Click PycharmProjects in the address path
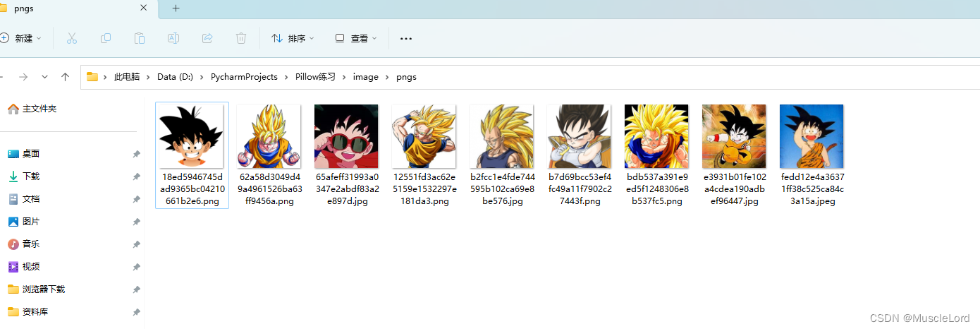Screen dimensions: 980x329 pos(244,77)
